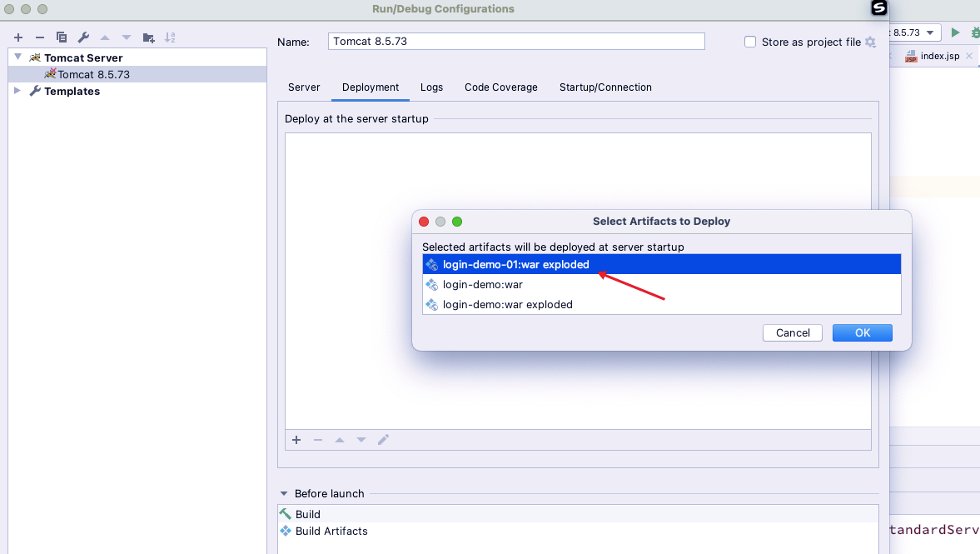
Task: Collapse the Before launch section
Action: pyautogui.click(x=284, y=493)
